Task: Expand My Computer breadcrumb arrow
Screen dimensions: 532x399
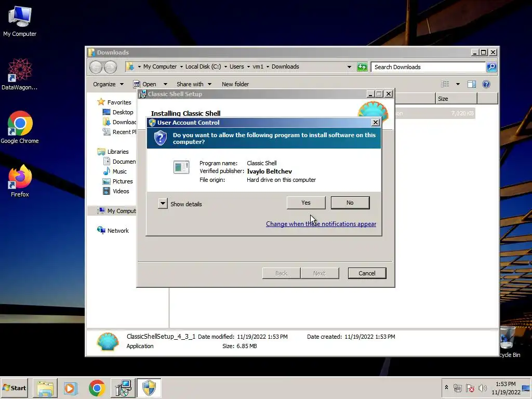Action: [181, 67]
